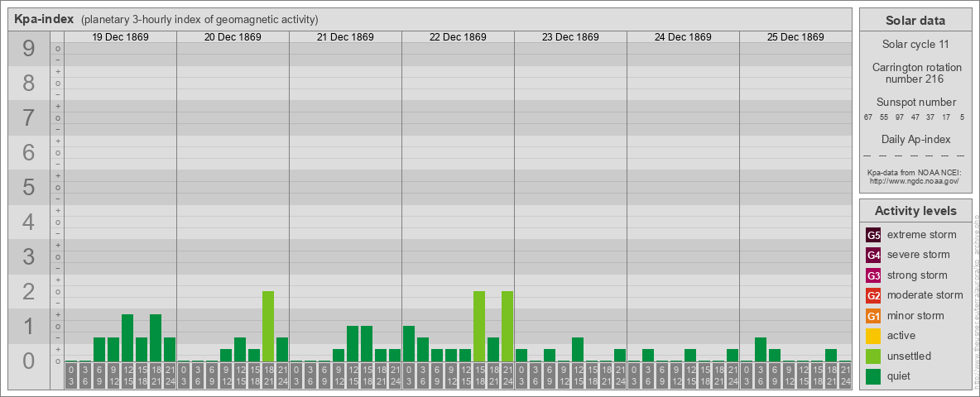Click the Kp level 5 axis label
Image resolution: width=980 pixels, height=397 pixels.
coord(29,187)
